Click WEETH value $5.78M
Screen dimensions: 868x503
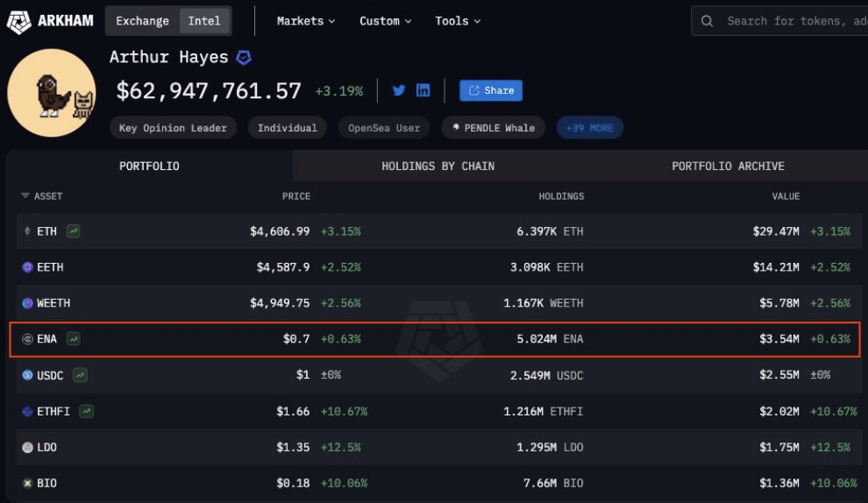pos(779,303)
